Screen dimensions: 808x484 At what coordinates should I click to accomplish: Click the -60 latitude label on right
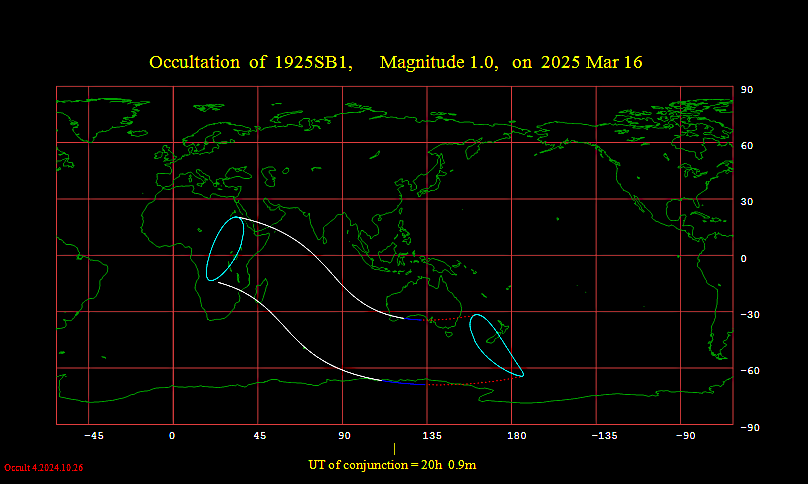pos(748,371)
